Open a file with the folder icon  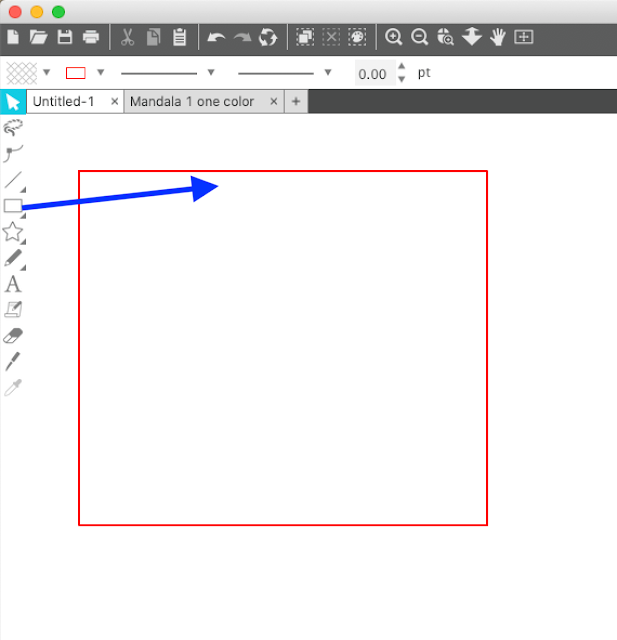click(x=38, y=37)
